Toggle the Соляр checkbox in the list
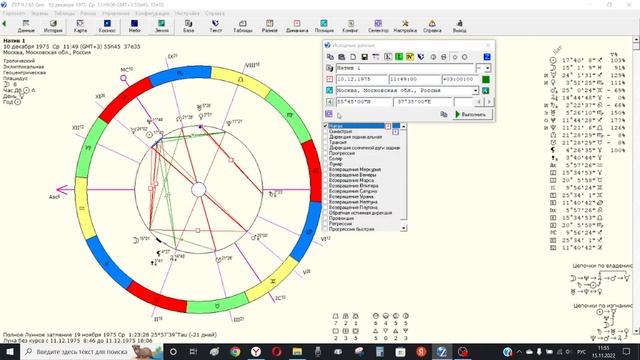 click(x=326, y=158)
